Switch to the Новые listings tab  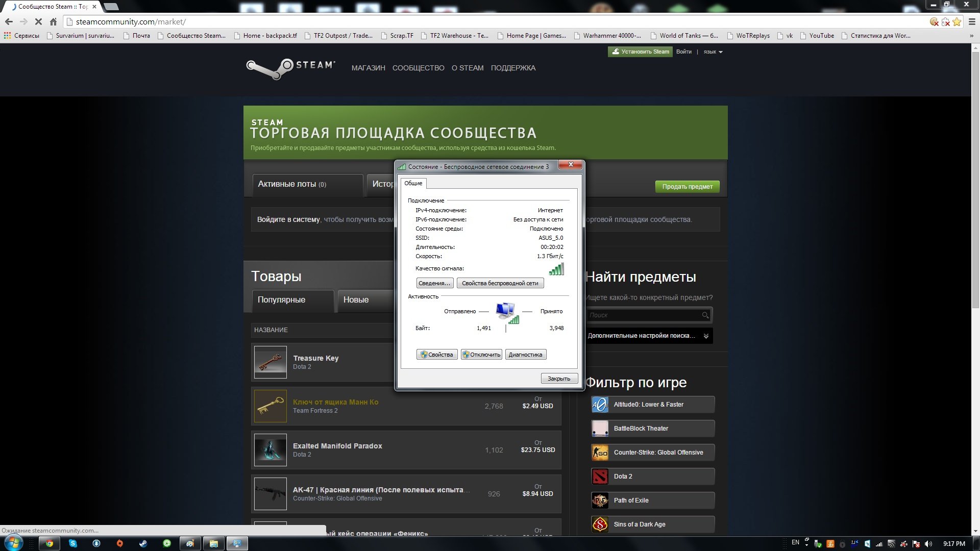click(356, 300)
